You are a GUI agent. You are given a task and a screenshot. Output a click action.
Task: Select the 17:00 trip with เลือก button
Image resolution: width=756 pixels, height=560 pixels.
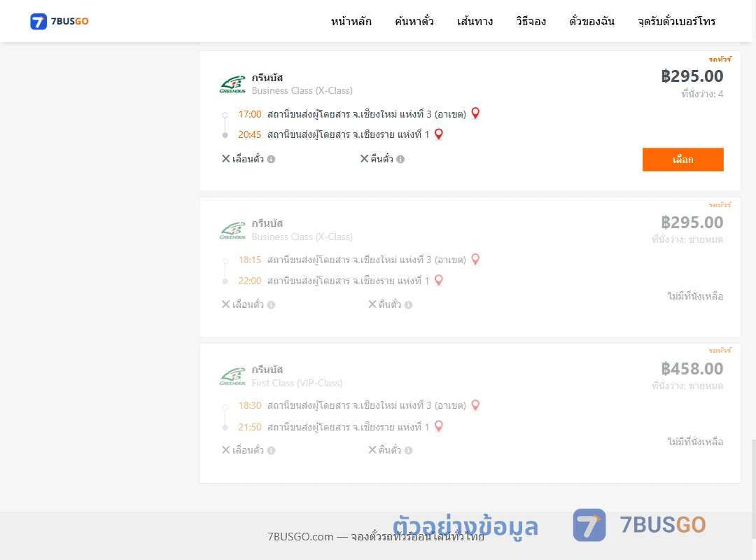point(682,160)
